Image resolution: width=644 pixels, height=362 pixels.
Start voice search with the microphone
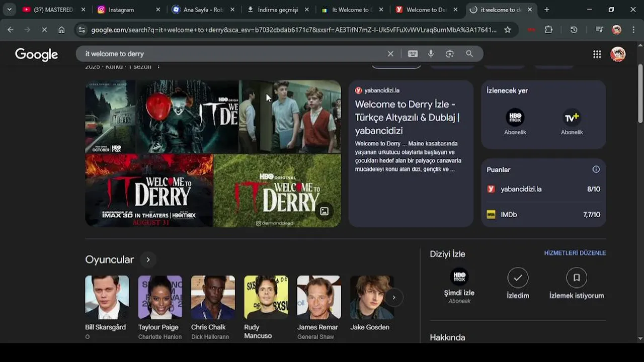click(431, 54)
